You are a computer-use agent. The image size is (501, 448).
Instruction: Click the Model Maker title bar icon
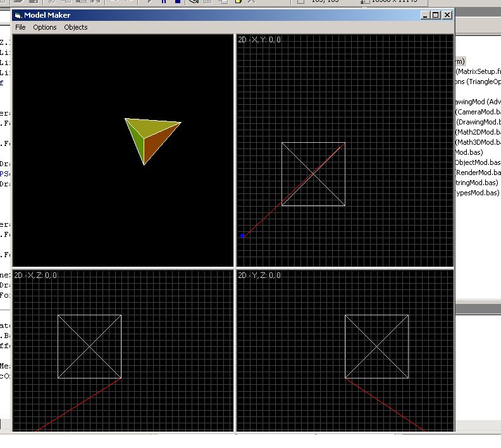pyautogui.click(x=18, y=15)
